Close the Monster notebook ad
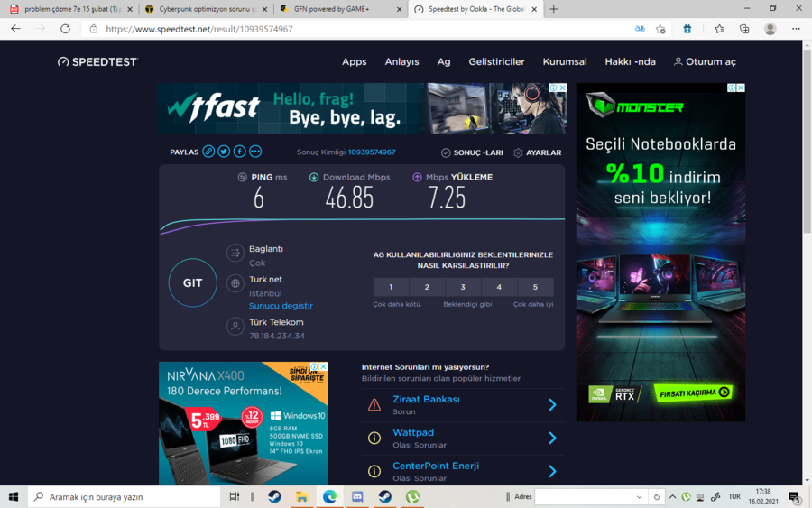Screen dimensions: 812x508 click(741, 88)
